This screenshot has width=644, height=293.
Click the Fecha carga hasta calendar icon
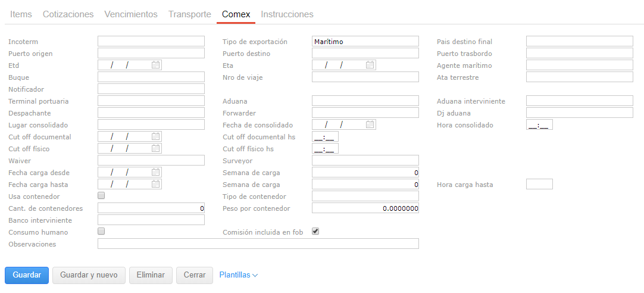click(155, 184)
